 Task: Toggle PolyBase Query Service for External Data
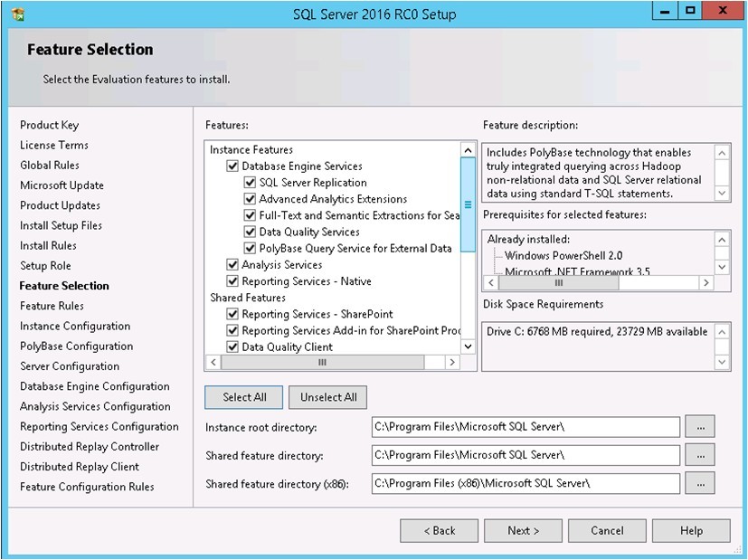pos(250,248)
